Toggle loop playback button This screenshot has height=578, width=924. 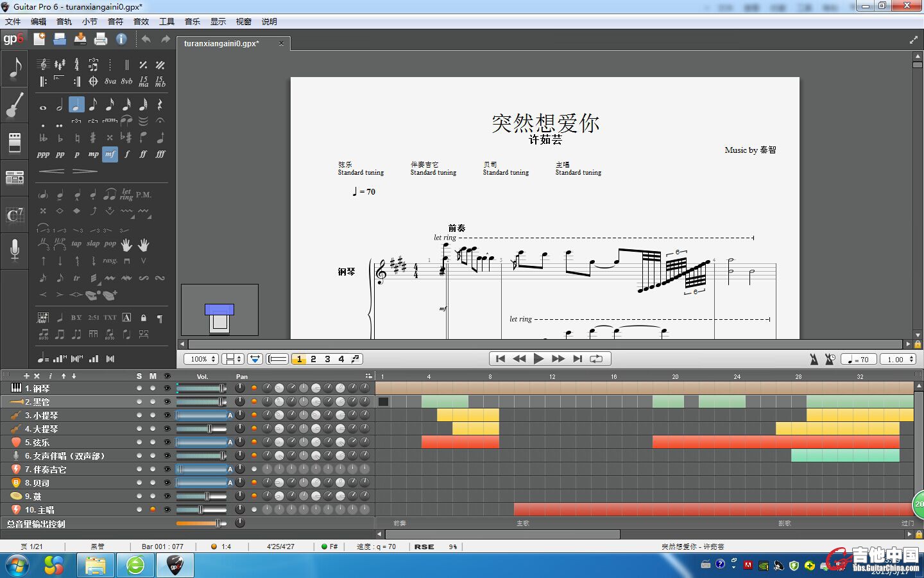pyautogui.click(x=596, y=359)
